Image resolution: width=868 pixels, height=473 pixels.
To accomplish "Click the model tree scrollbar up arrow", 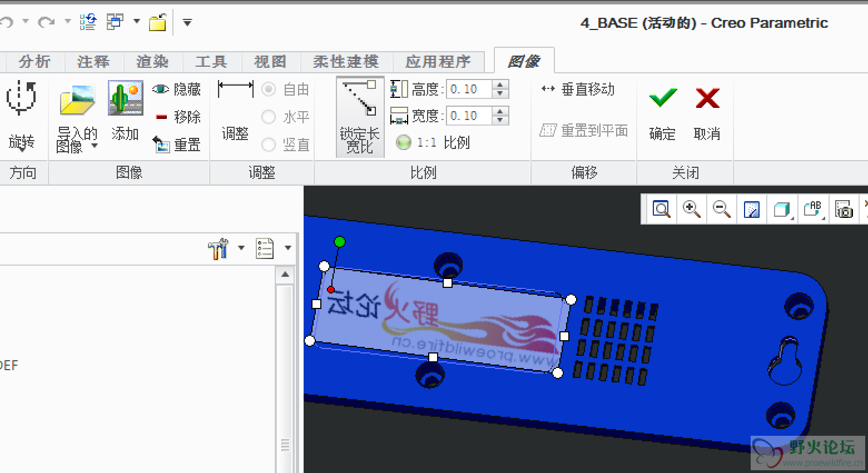I will pos(285,275).
